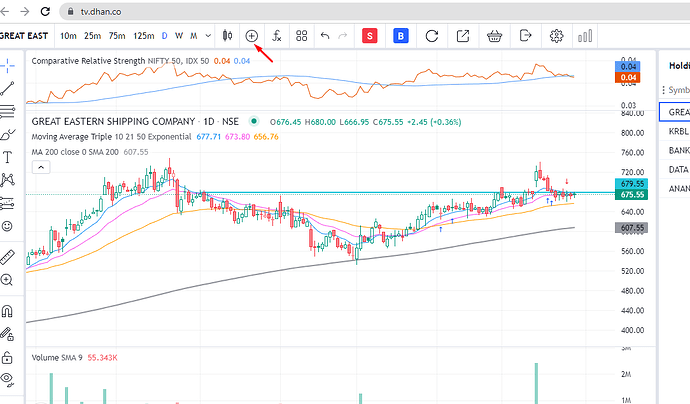Image resolution: width=690 pixels, height=404 pixels.
Task: Open the GREAT EAST symbol search
Action: [24, 36]
